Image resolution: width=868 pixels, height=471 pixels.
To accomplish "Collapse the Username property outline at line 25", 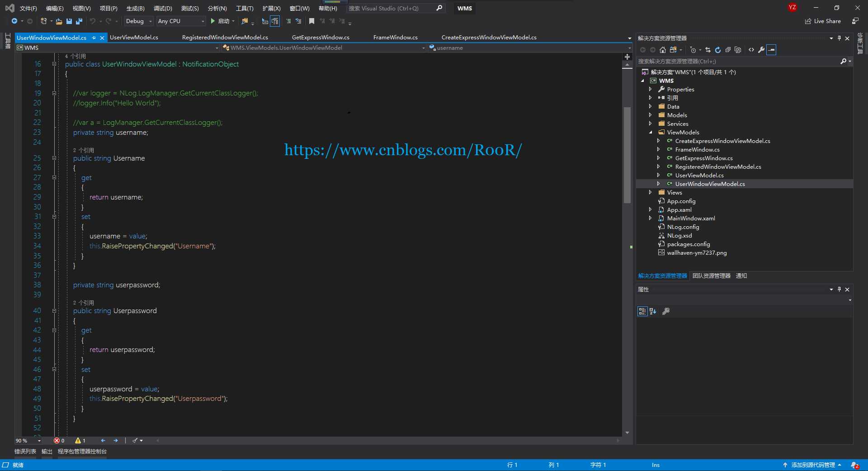I will click(x=54, y=158).
